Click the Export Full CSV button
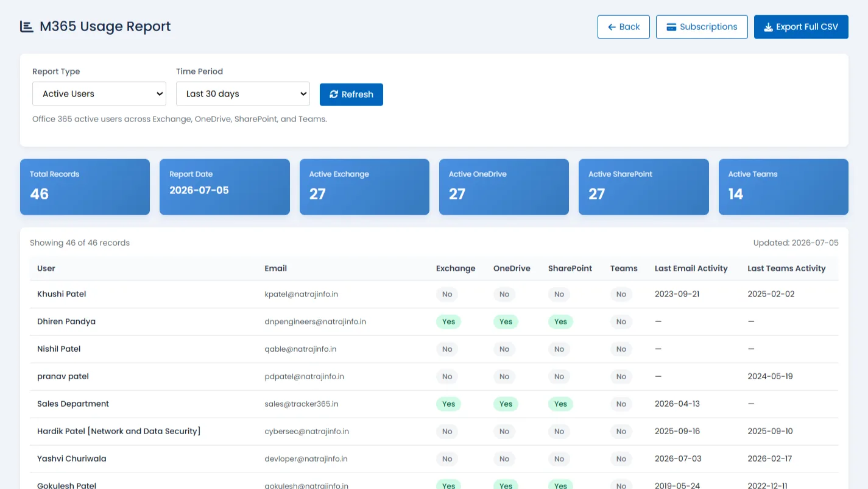 coord(801,27)
